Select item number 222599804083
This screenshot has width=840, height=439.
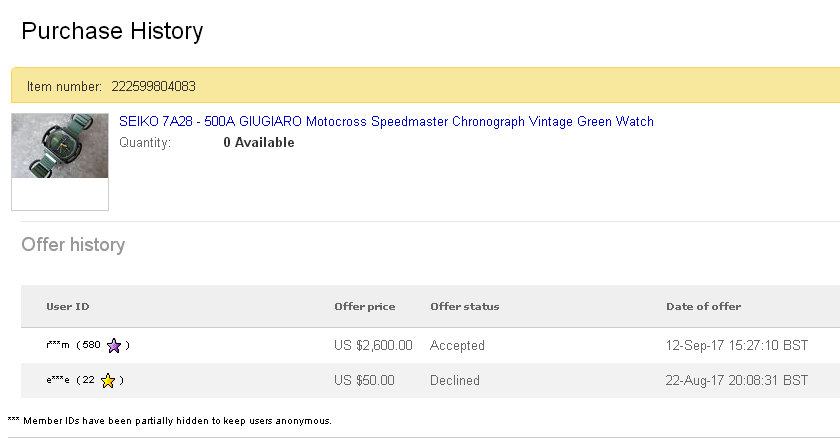(x=153, y=87)
